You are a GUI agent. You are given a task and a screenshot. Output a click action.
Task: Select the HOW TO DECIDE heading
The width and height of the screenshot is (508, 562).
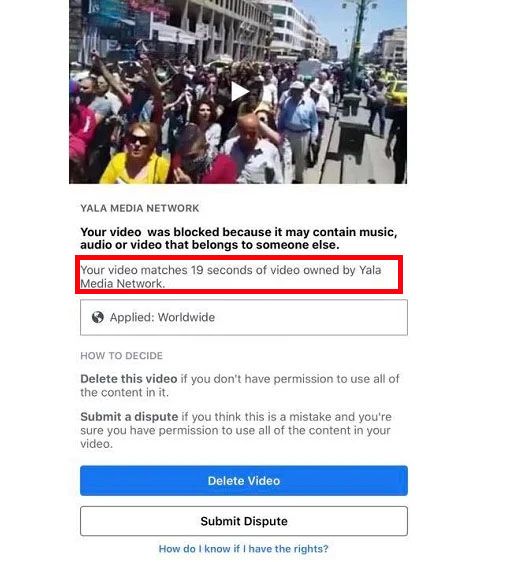122,356
